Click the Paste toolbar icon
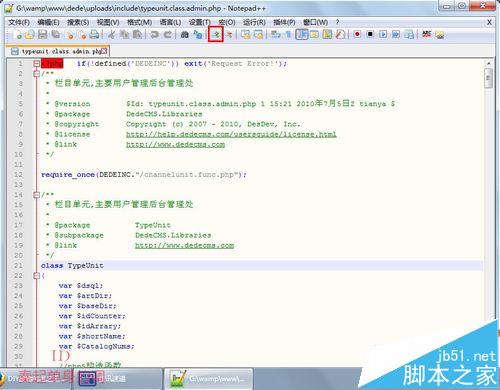The height and width of the screenshot is (390, 500). point(137,34)
